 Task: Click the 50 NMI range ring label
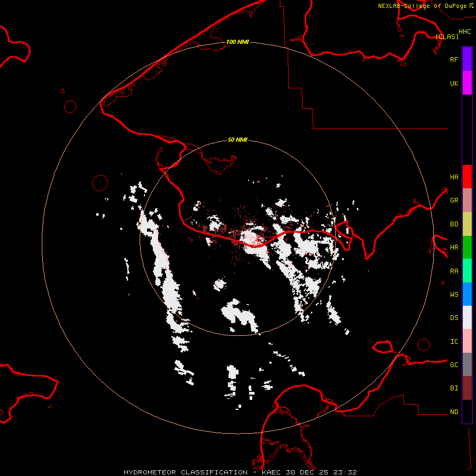[x=237, y=140]
